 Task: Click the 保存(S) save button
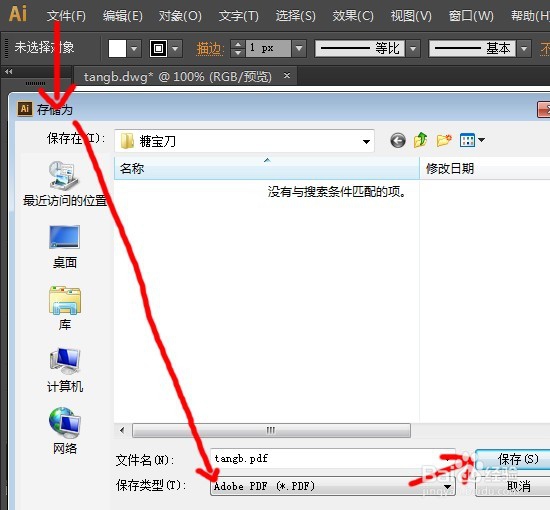pyautogui.click(x=512, y=459)
